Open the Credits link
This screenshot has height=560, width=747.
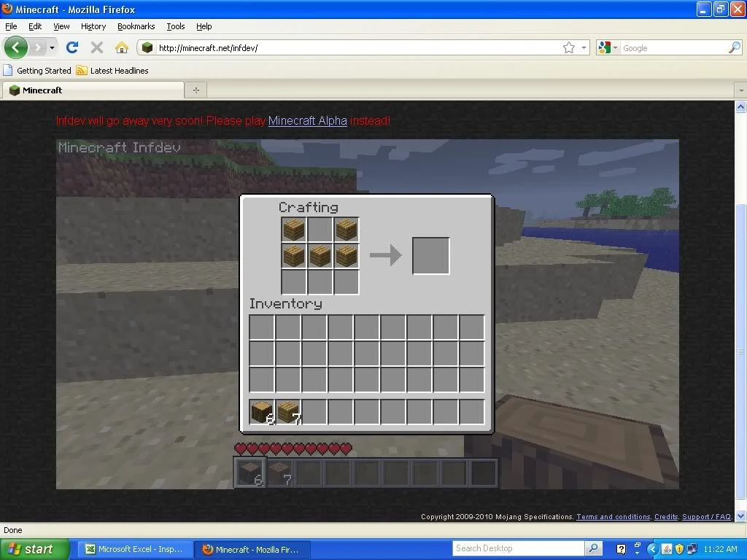[666, 517]
